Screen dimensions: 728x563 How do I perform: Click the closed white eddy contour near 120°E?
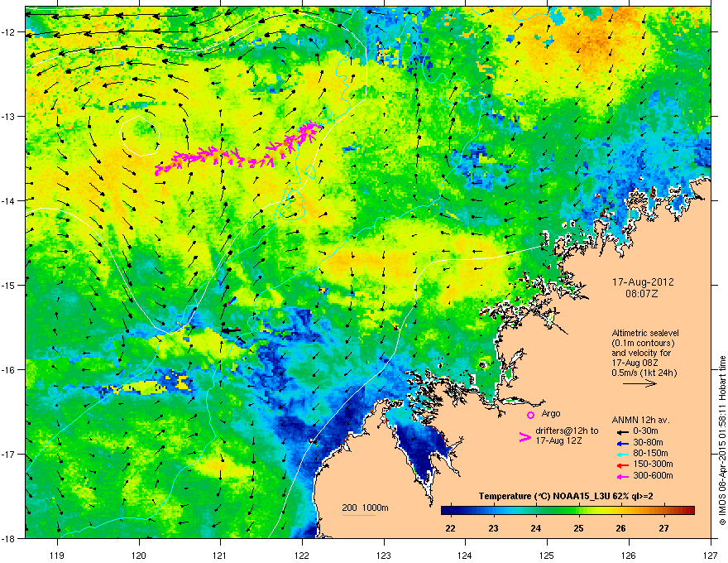pyautogui.click(x=140, y=136)
